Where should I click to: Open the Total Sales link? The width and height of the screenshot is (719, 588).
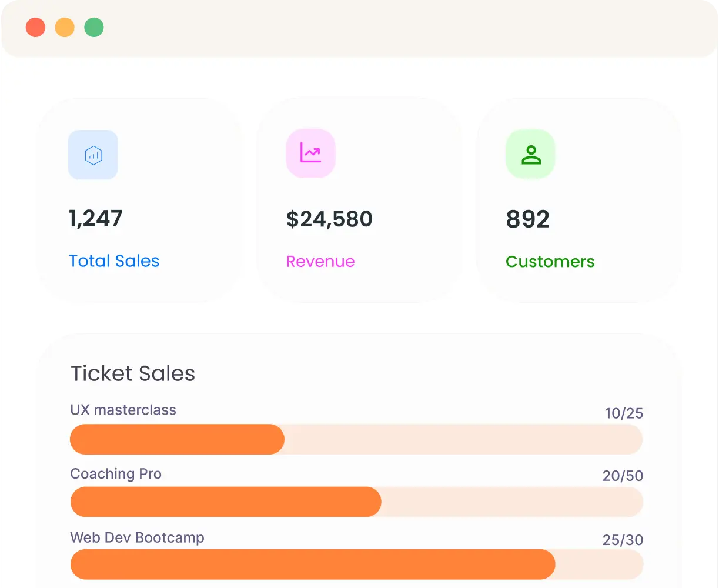(x=114, y=261)
